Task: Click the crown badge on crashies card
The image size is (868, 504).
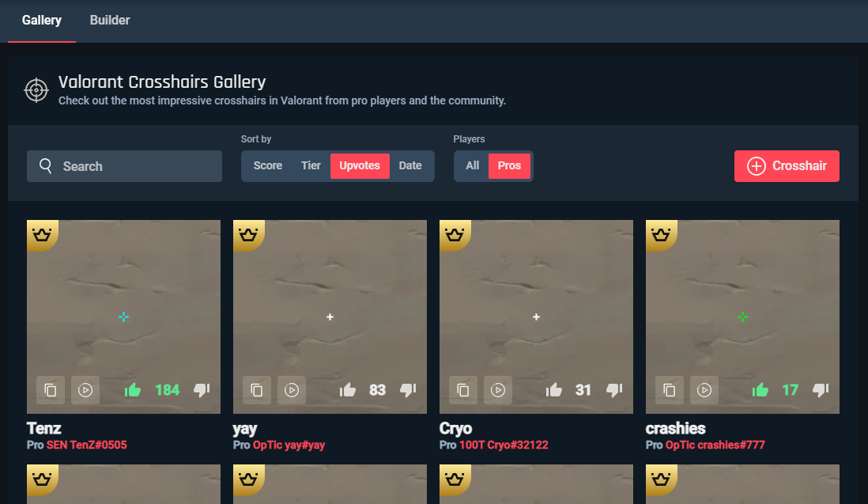Action: 661,234
